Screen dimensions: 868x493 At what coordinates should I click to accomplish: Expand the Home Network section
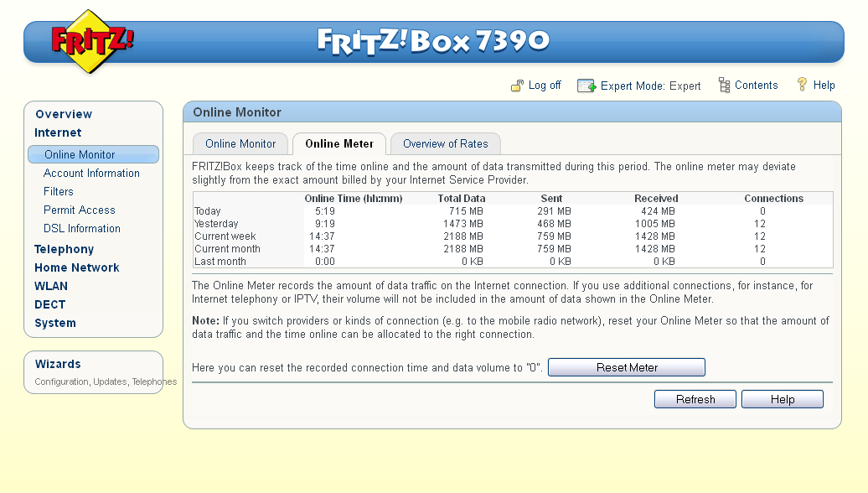coord(76,267)
